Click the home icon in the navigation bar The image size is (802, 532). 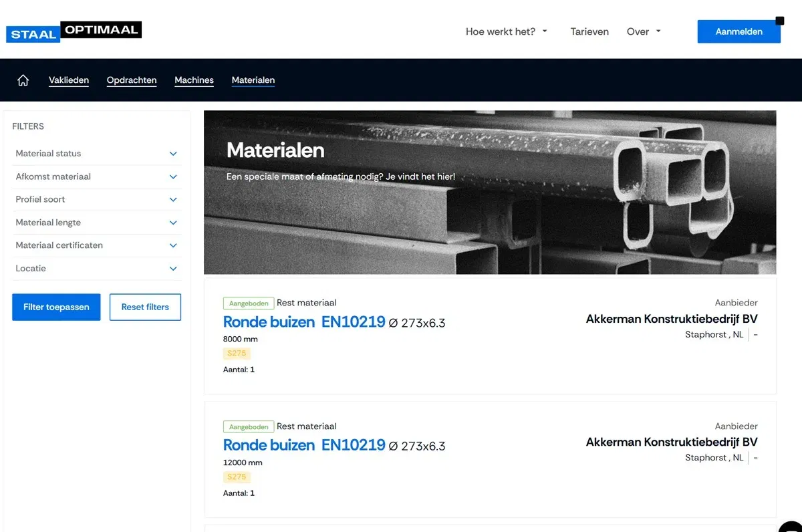click(23, 80)
